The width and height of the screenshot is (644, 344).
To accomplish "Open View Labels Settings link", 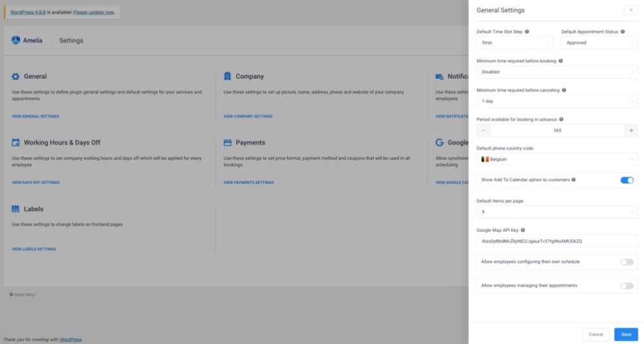I will (x=33, y=249).
